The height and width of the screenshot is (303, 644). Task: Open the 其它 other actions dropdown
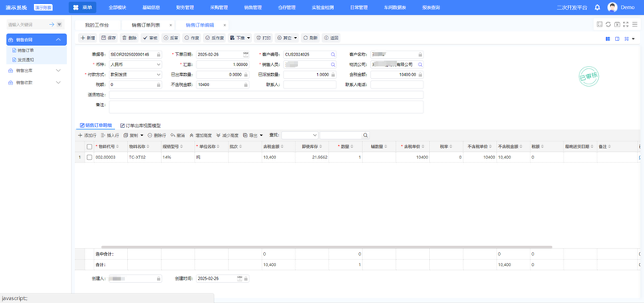(287, 38)
